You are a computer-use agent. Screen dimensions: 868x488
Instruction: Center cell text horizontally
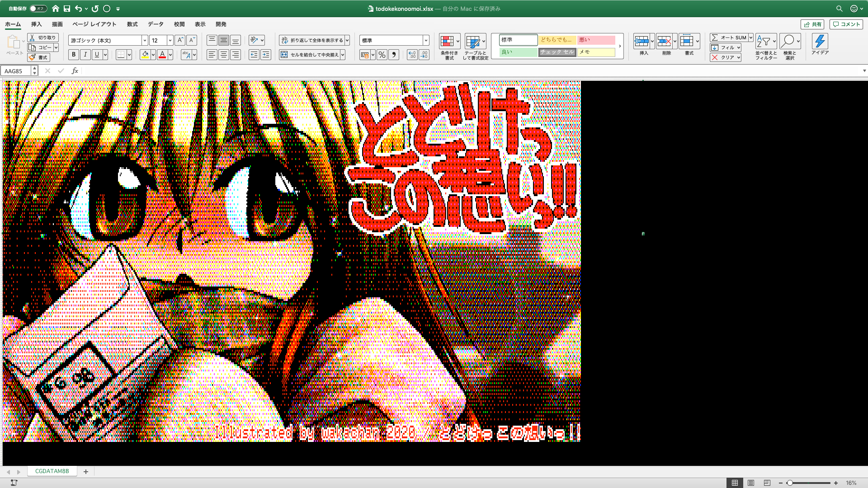223,55
